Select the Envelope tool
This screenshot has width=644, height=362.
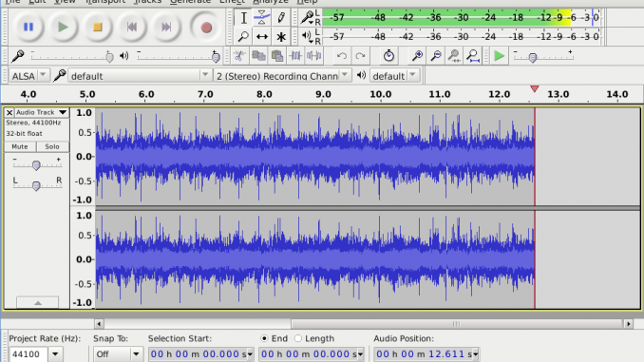click(262, 18)
